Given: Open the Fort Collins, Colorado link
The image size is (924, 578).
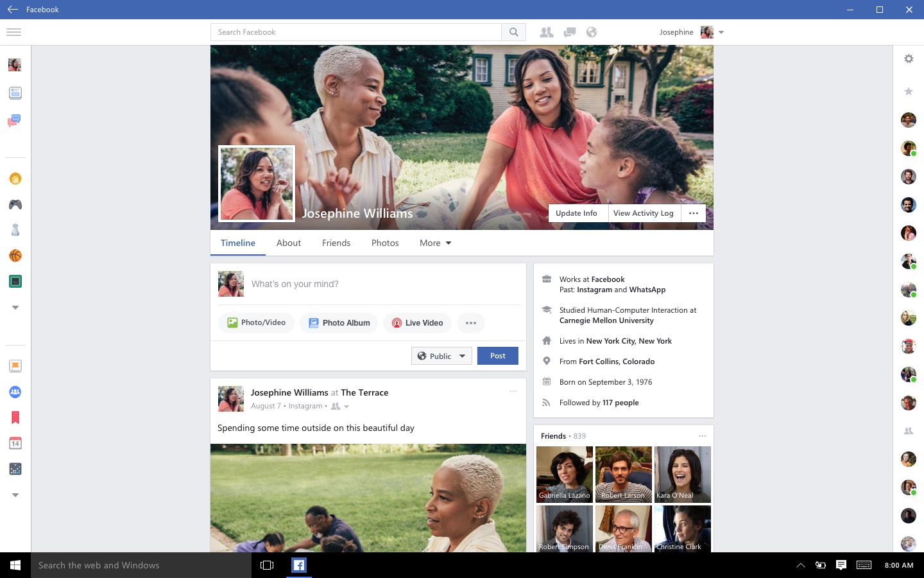Looking at the screenshot, I should (617, 362).
